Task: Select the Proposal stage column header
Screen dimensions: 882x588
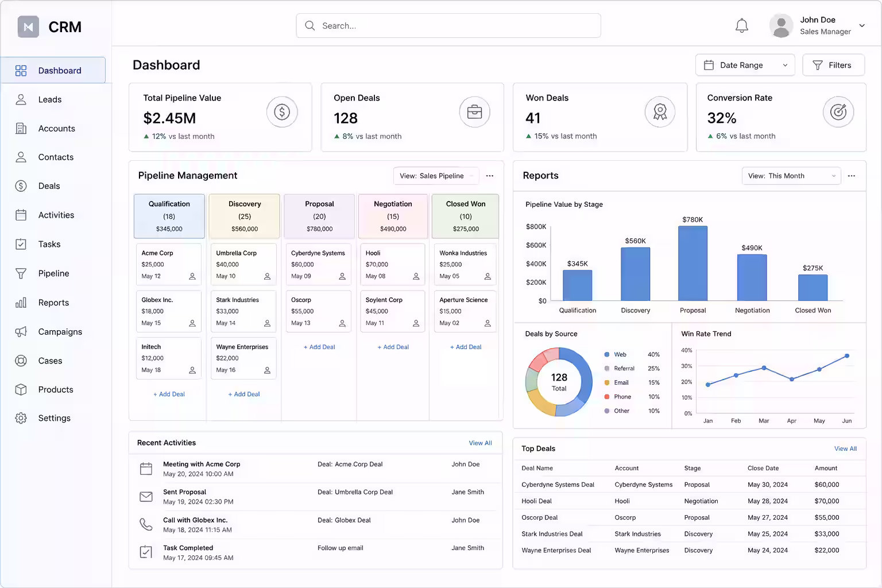Action: click(319, 216)
